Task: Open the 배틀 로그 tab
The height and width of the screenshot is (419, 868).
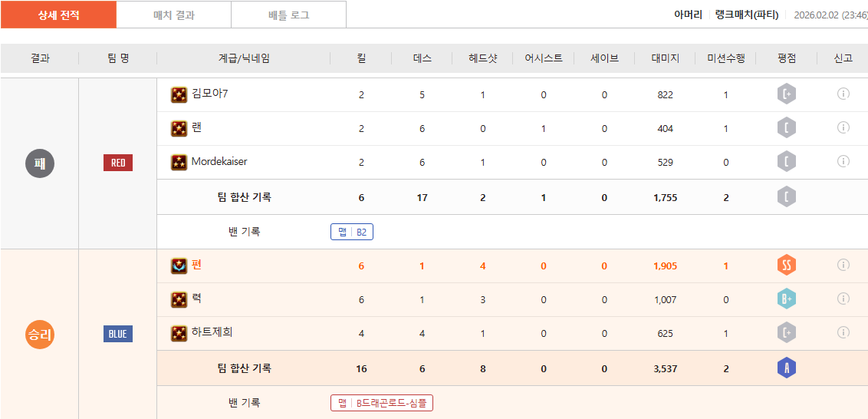Action: click(288, 15)
